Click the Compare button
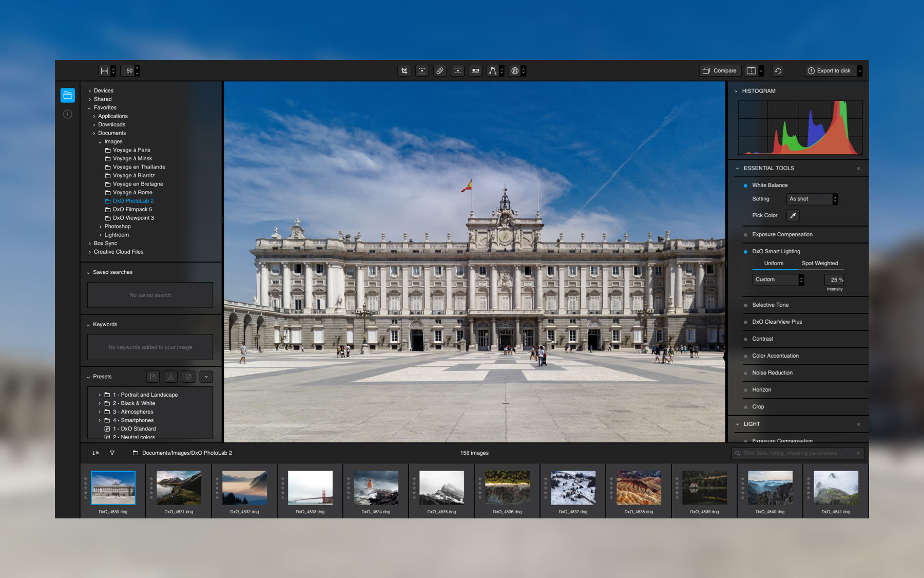 (x=720, y=71)
